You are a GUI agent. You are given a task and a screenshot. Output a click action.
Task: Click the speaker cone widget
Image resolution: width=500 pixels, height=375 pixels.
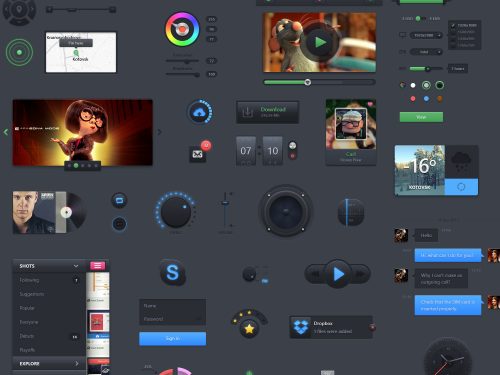[x=286, y=211]
